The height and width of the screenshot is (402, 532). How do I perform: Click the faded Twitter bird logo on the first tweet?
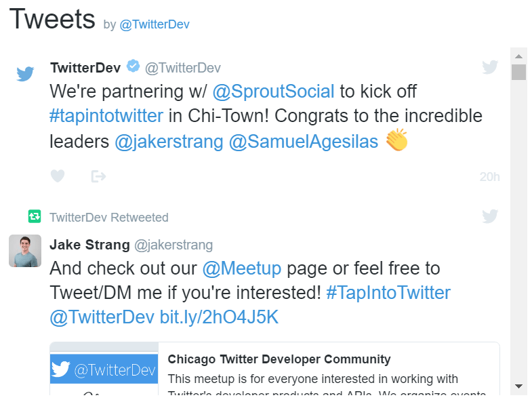490,67
